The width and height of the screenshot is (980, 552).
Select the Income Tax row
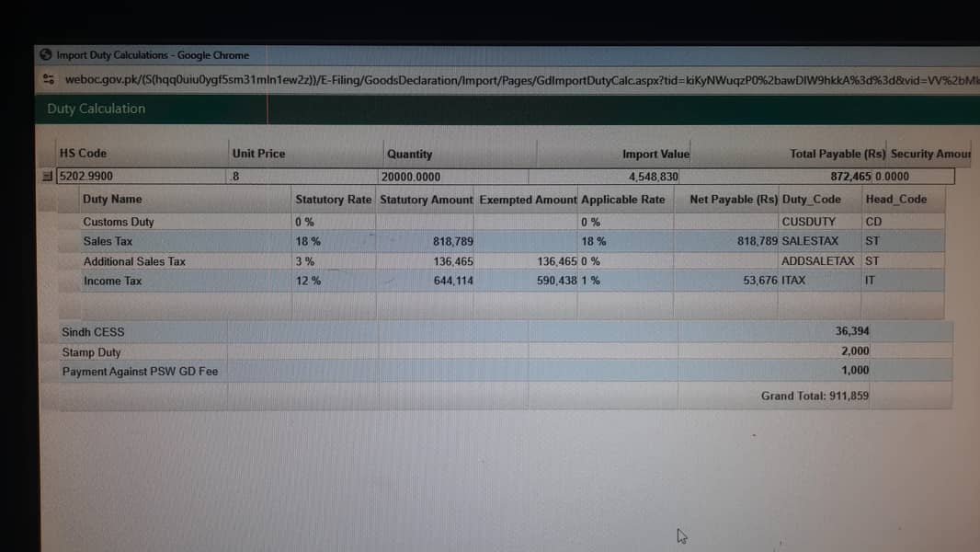click(x=501, y=281)
